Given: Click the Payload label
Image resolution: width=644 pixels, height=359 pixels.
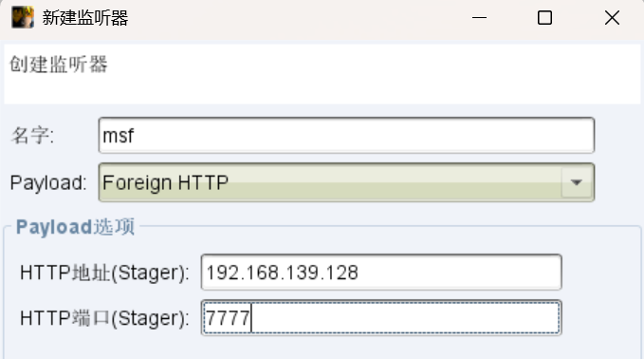Looking at the screenshot, I should pyautogui.click(x=48, y=182).
